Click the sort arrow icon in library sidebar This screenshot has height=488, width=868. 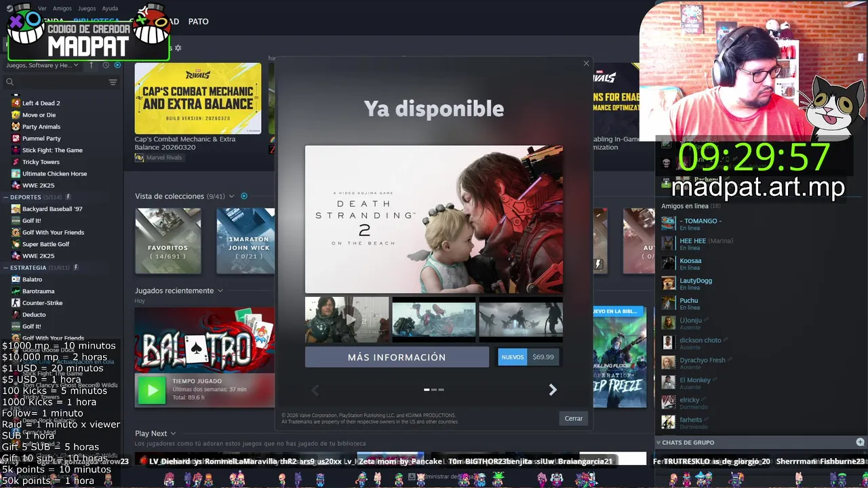[x=92, y=65]
